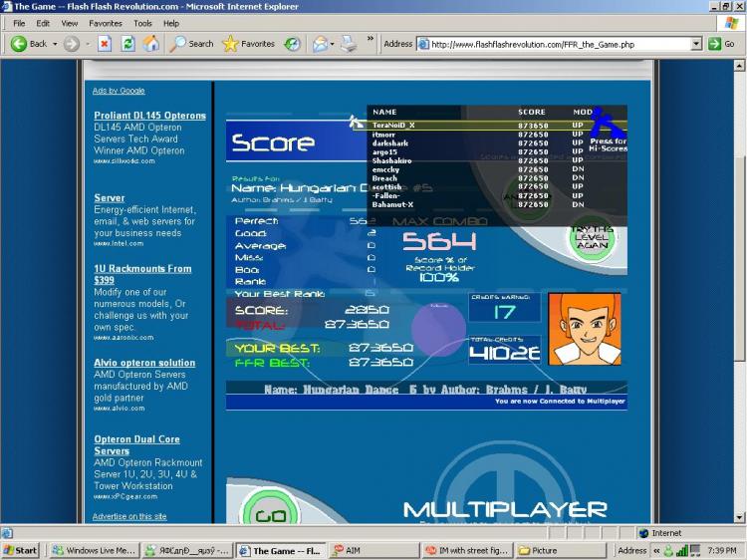
Task: Open the Tools menu
Action: click(x=142, y=23)
